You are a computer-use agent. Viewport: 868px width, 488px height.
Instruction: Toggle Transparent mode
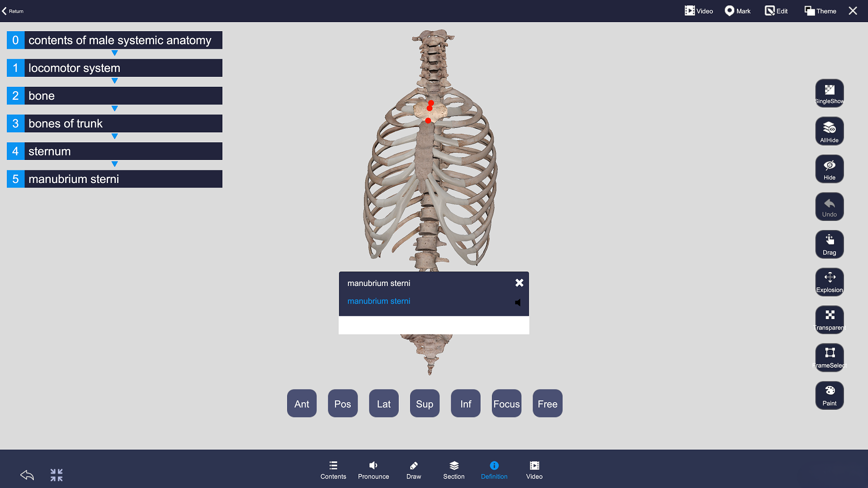click(829, 320)
